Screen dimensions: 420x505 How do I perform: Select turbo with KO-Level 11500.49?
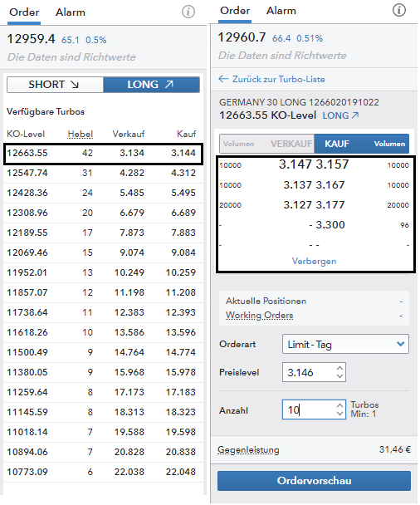[x=103, y=353]
